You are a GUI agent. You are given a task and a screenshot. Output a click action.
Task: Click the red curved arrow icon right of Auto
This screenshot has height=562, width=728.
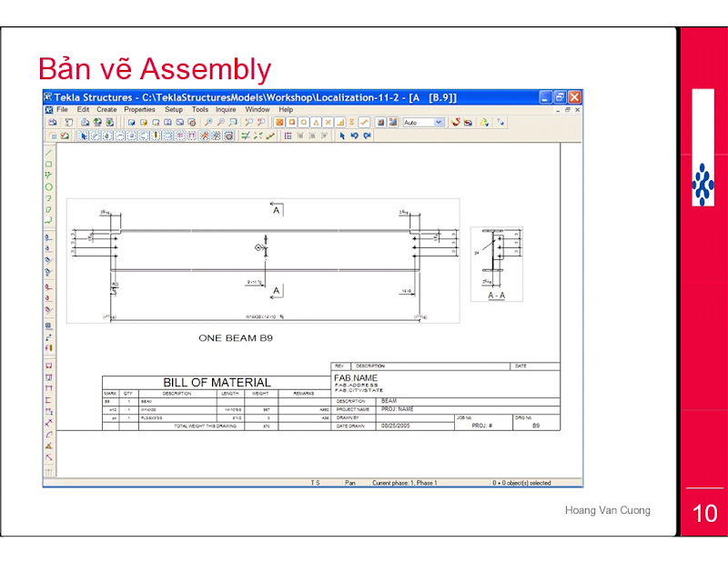pos(456,123)
